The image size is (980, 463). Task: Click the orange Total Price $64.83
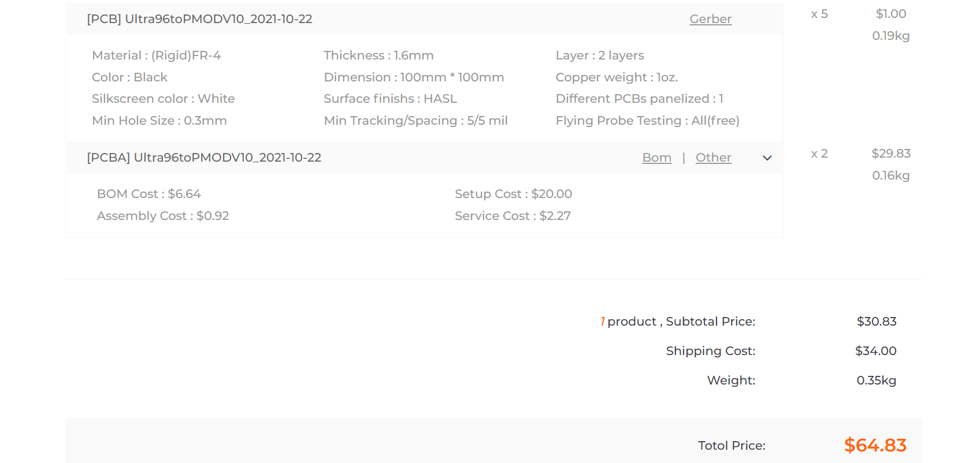coord(875,445)
